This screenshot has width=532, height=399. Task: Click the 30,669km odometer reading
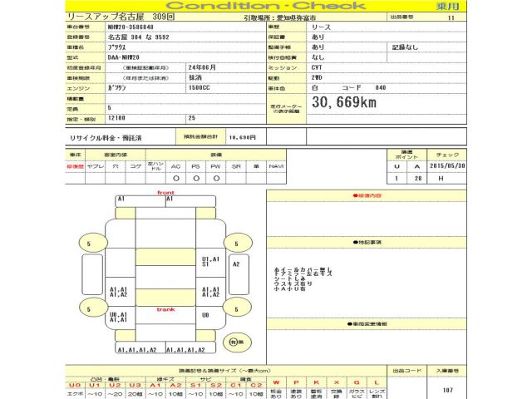coord(344,102)
